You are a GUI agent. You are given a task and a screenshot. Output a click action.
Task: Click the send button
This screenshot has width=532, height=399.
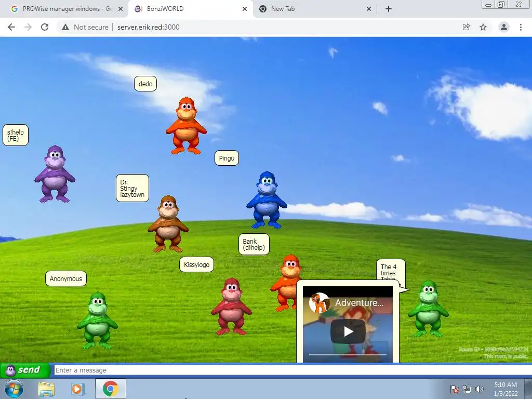pyautogui.click(x=25, y=370)
